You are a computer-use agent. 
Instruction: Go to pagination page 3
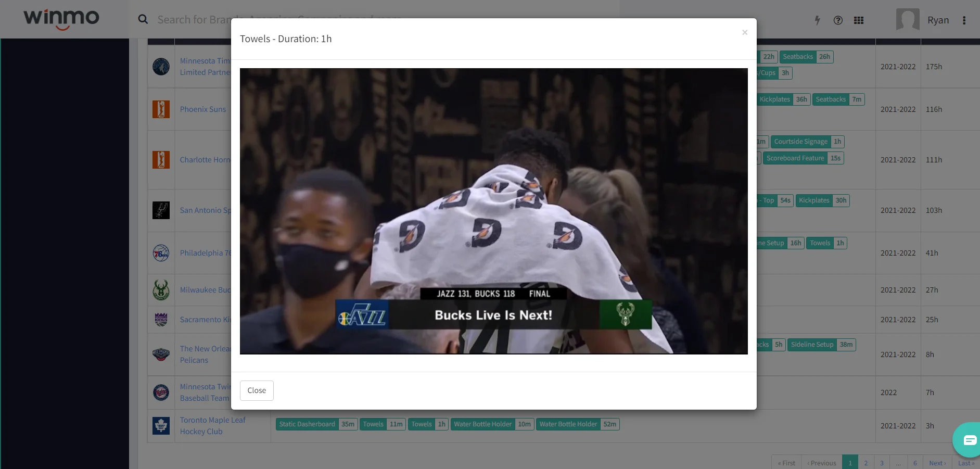[882, 463]
